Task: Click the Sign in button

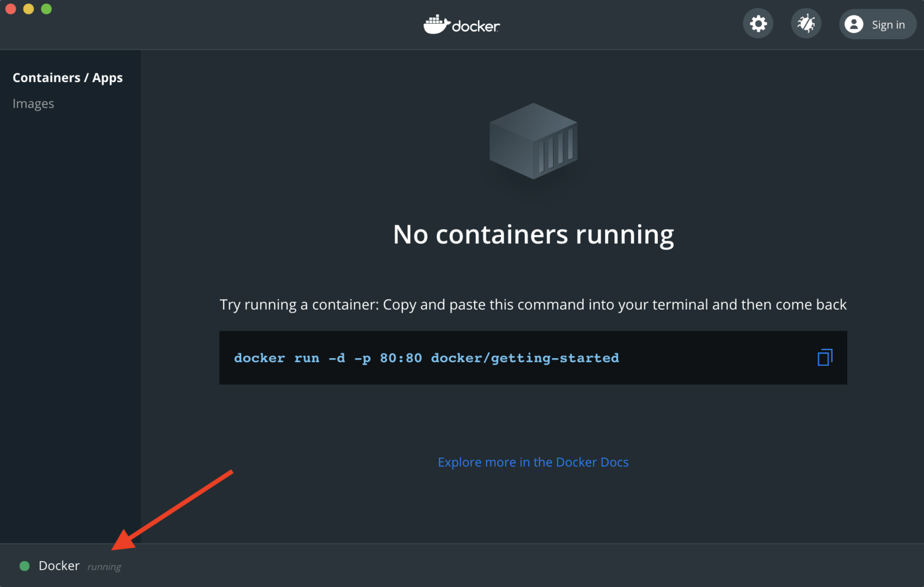Action: pyautogui.click(x=877, y=24)
